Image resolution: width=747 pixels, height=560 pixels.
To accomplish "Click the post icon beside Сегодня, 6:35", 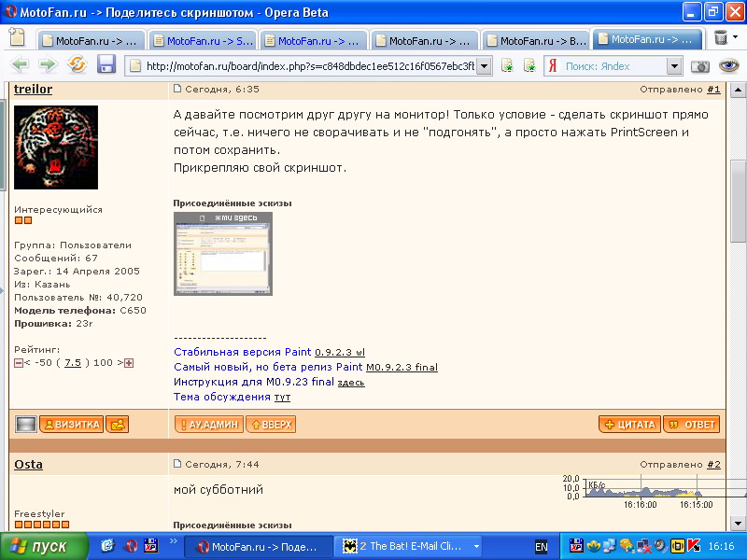I will pyautogui.click(x=177, y=89).
